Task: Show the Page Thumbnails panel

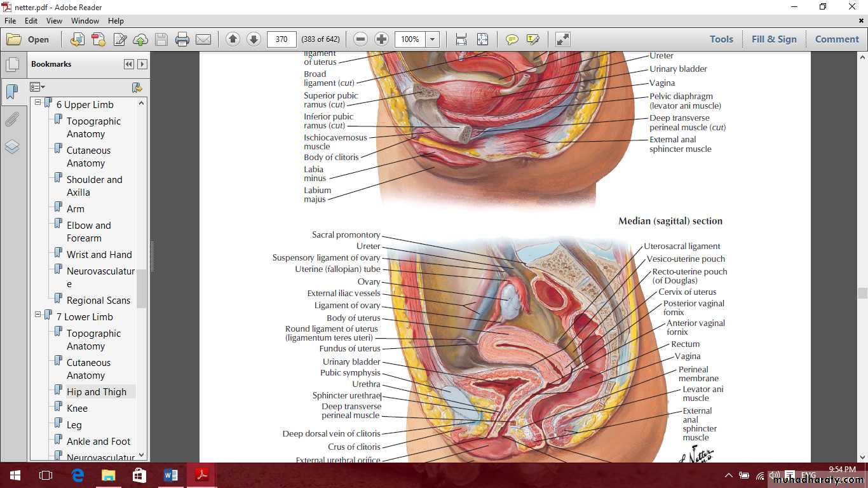Action: coord(12,64)
